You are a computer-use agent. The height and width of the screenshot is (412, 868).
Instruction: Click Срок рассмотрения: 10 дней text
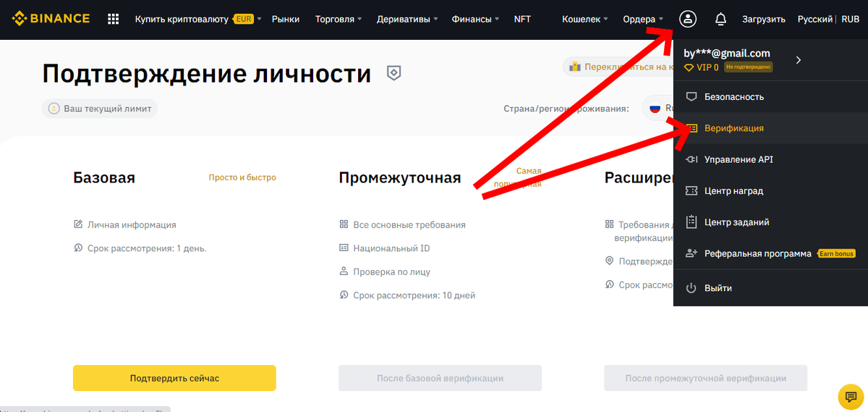(414, 295)
